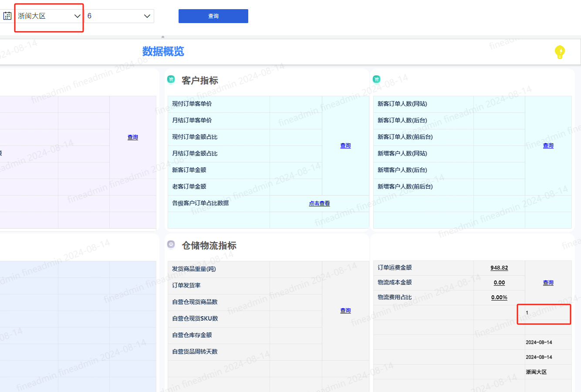Viewport: 581px width, 392px height.
Task: Click the 新客订单金额 row label
Action: [x=189, y=170]
